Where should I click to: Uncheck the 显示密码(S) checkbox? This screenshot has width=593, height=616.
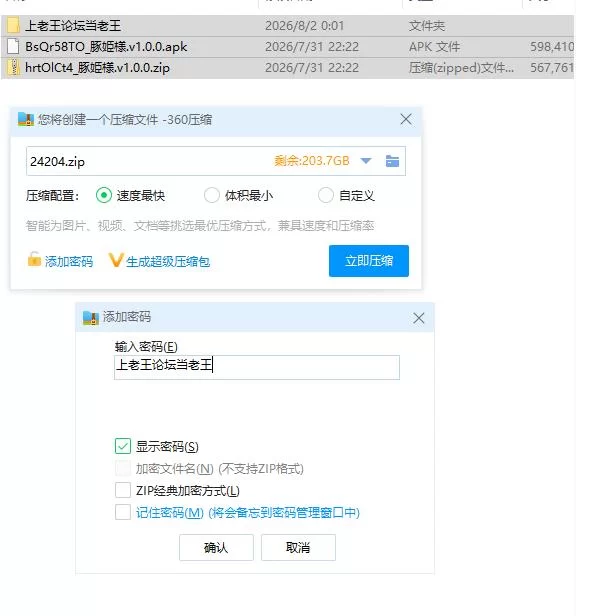[123, 446]
